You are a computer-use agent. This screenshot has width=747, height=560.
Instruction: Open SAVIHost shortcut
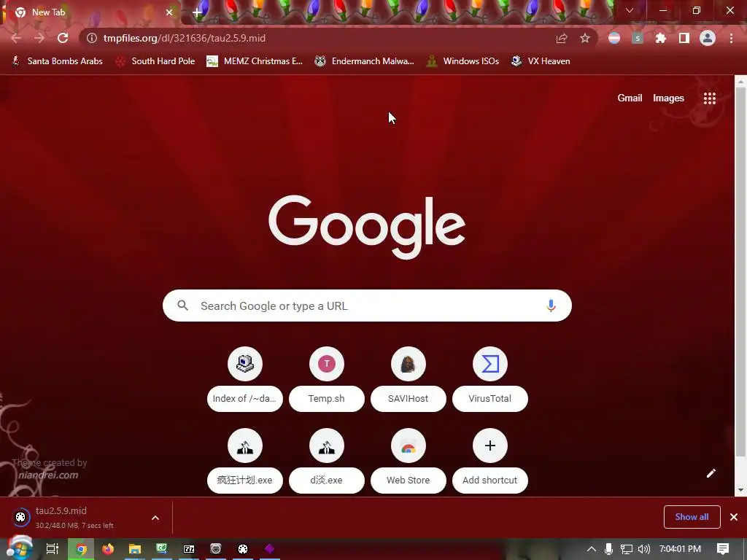[x=409, y=379]
